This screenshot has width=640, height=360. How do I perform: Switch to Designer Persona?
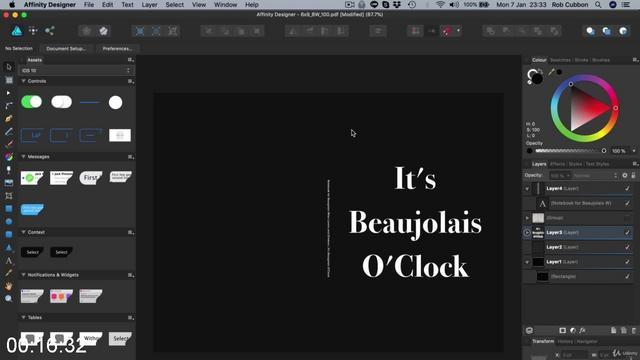(17, 31)
